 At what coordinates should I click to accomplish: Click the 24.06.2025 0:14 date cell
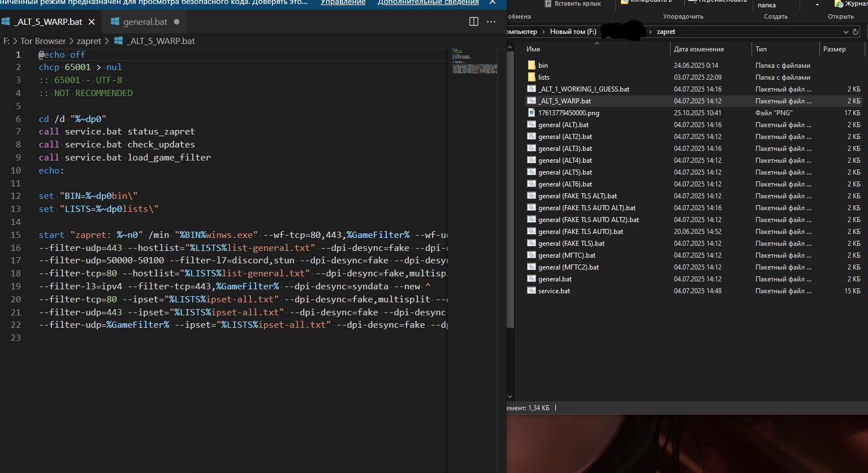pos(696,66)
